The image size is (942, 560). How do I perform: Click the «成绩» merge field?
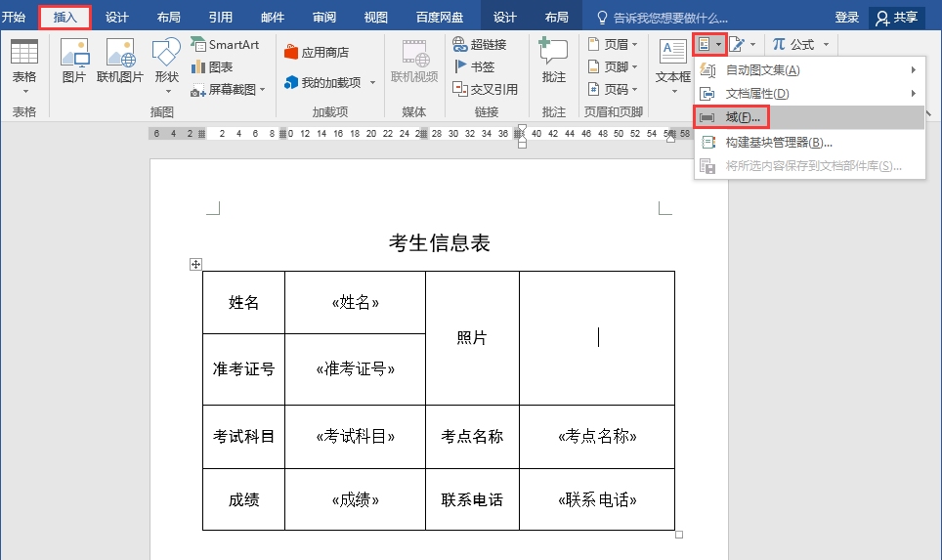point(355,500)
